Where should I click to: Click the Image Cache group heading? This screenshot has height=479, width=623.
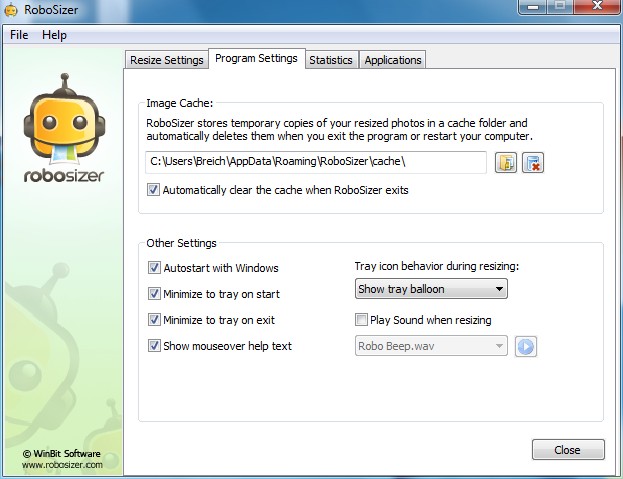point(180,103)
